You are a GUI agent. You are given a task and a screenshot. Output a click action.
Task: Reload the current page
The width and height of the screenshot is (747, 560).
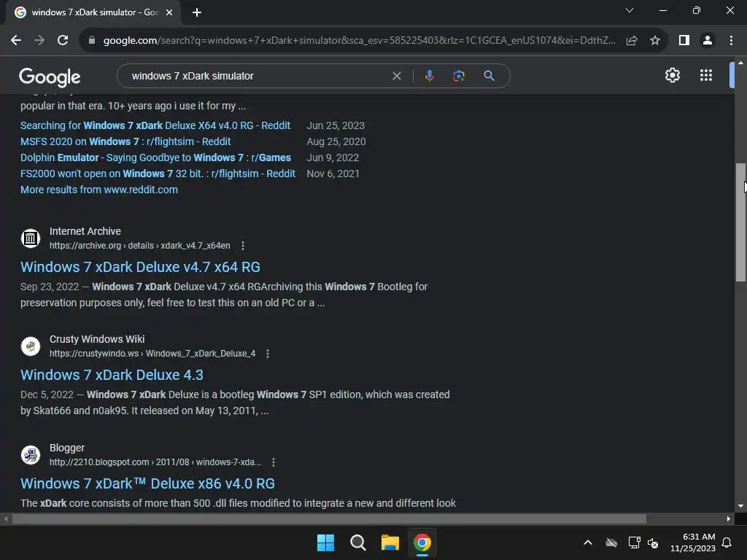click(x=63, y=41)
